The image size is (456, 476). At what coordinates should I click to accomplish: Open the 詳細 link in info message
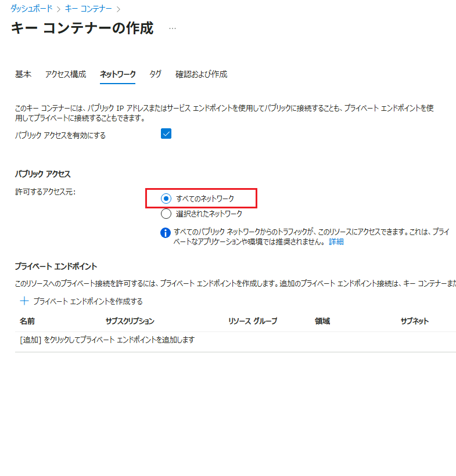coord(336,241)
